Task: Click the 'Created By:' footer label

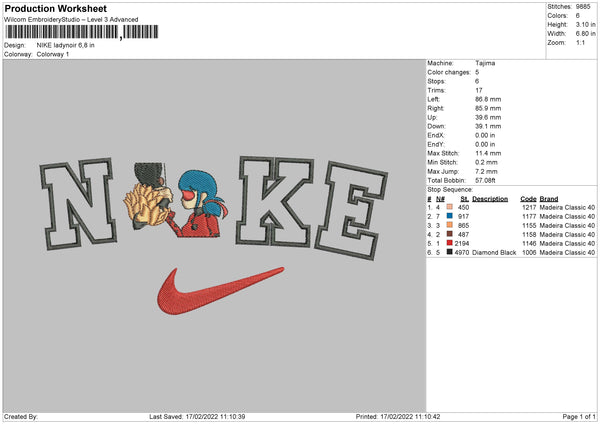Action: tap(21, 416)
